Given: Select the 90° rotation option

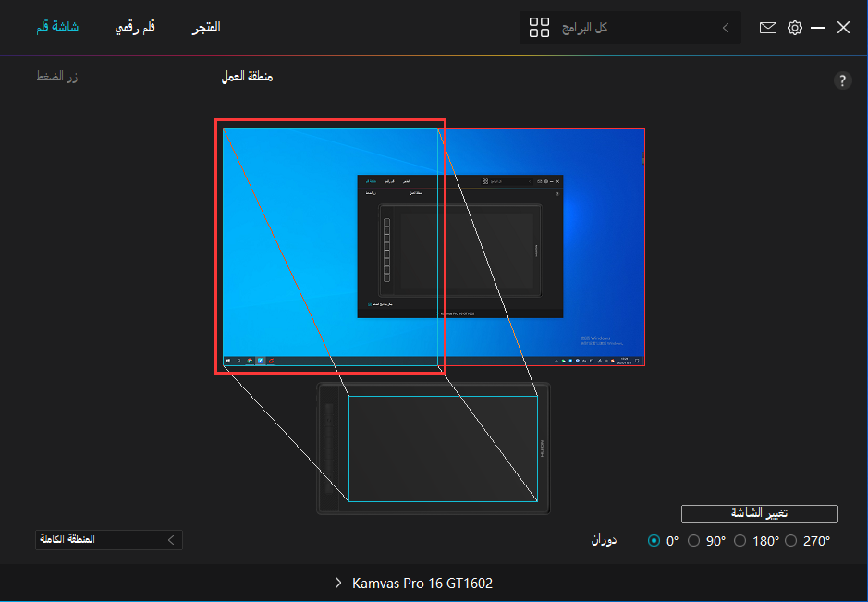Looking at the screenshot, I should click(693, 541).
